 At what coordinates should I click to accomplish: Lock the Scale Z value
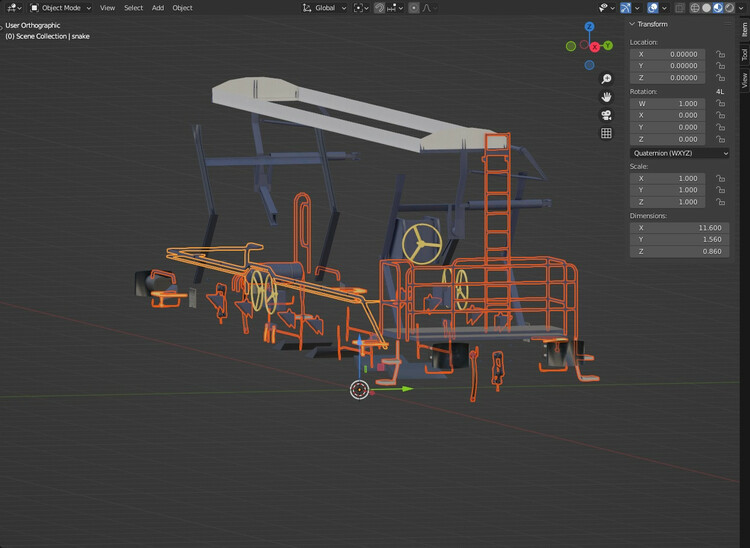(x=720, y=202)
